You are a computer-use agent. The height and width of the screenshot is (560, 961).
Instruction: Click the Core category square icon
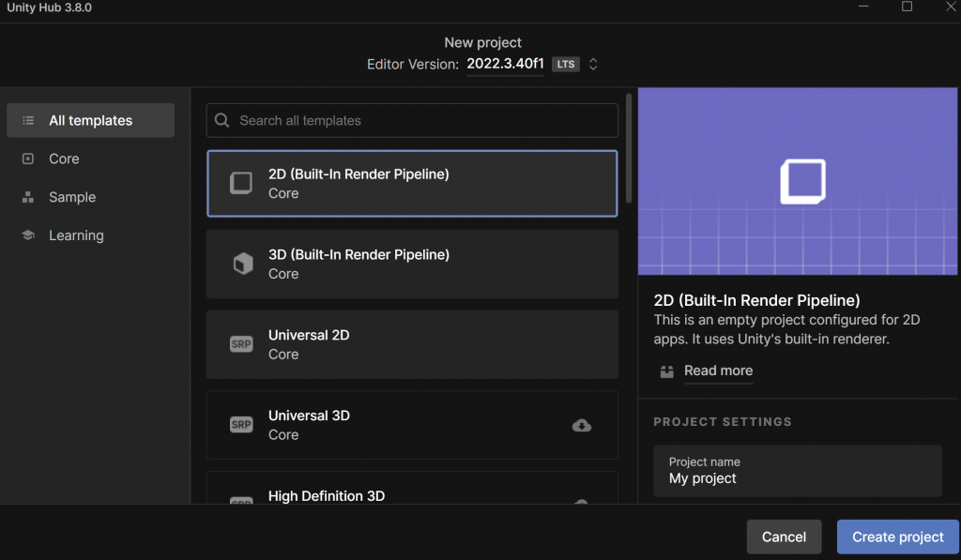point(28,159)
